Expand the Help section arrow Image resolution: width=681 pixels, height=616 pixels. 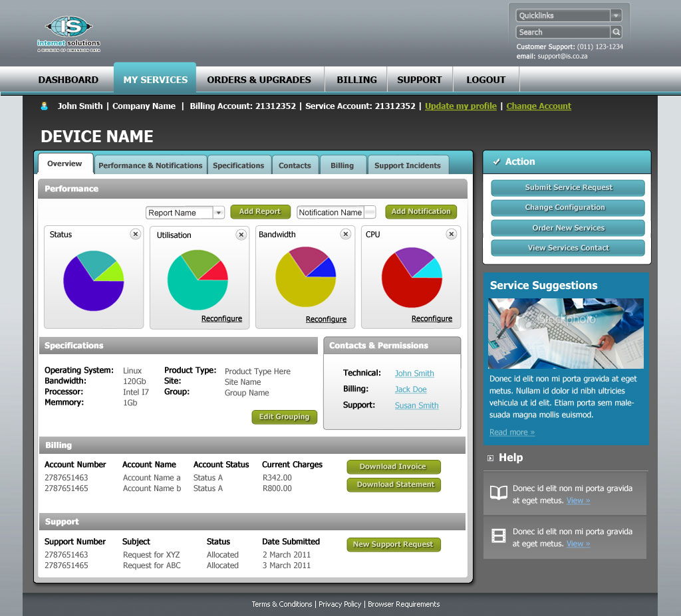pos(490,458)
